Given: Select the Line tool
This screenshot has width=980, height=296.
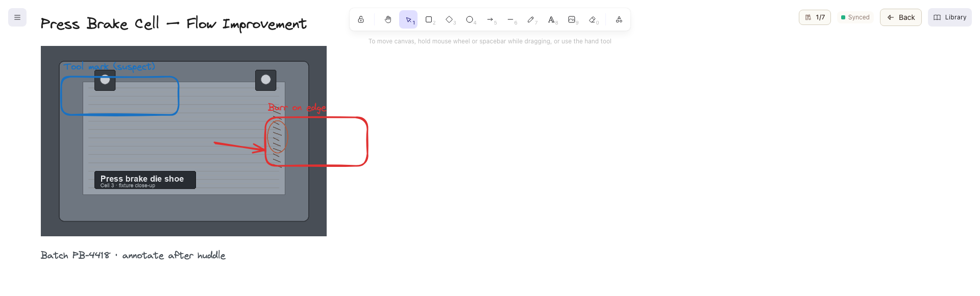Looking at the screenshot, I should (510, 19).
